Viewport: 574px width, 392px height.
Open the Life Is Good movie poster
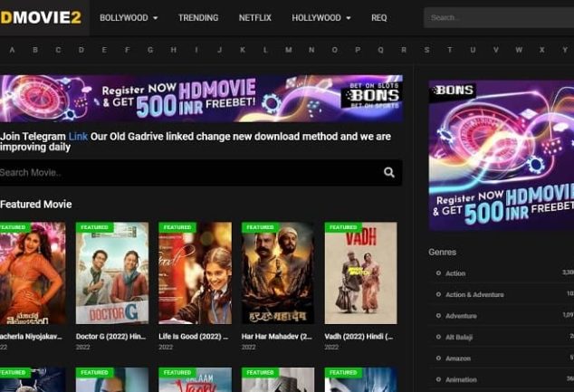[196, 273]
